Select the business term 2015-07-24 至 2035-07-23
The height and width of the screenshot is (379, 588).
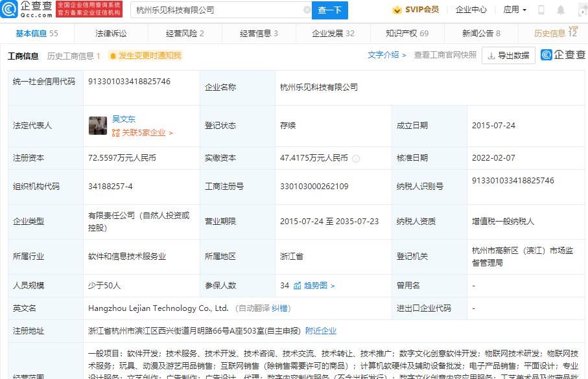[329, 221]
